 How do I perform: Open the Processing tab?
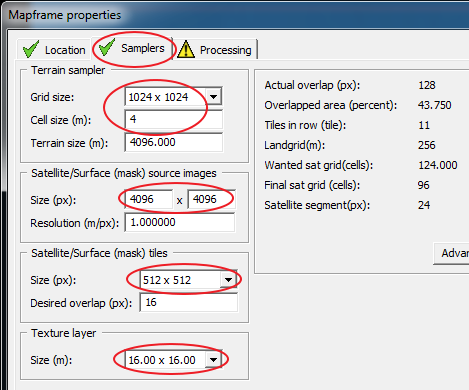tap(215, 50)
